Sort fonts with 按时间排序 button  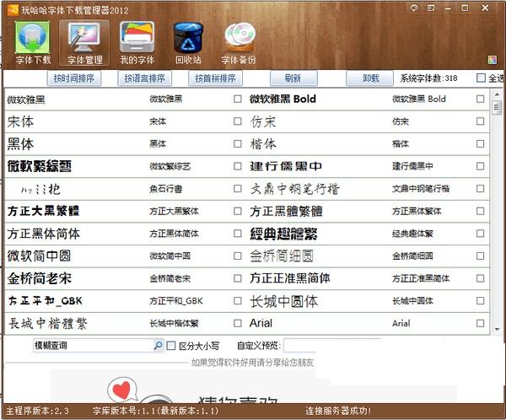[74, 78]
